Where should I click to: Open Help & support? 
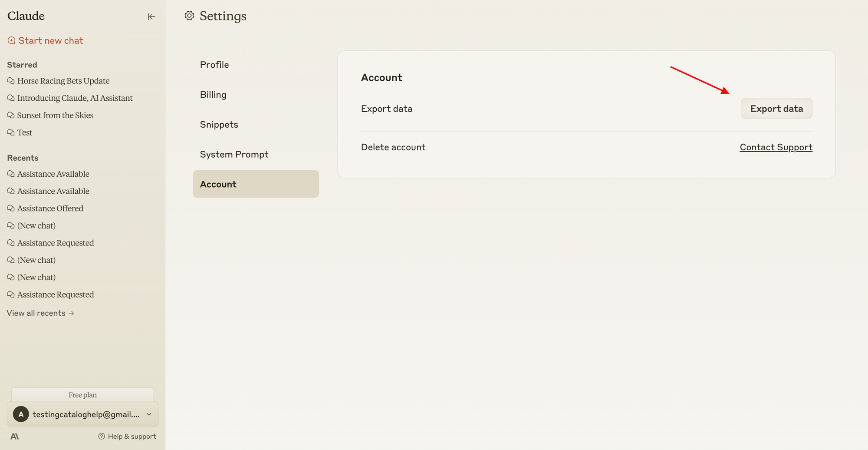[127, 436]
